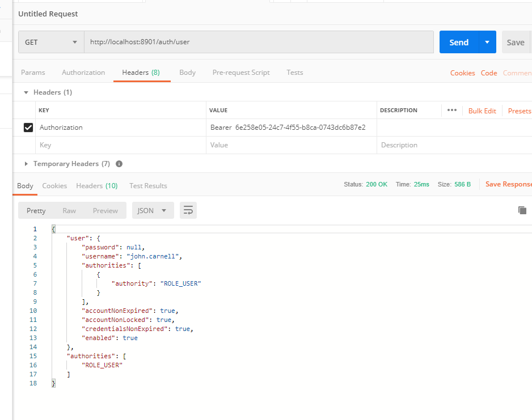
Task: Open the Presets menu
Action: click(x=520, y=111)
